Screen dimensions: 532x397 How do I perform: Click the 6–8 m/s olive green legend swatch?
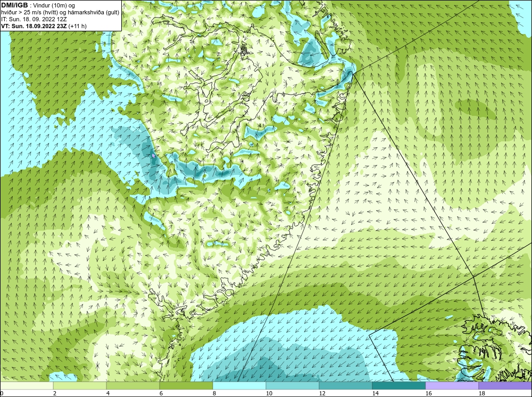pos(186,385)
